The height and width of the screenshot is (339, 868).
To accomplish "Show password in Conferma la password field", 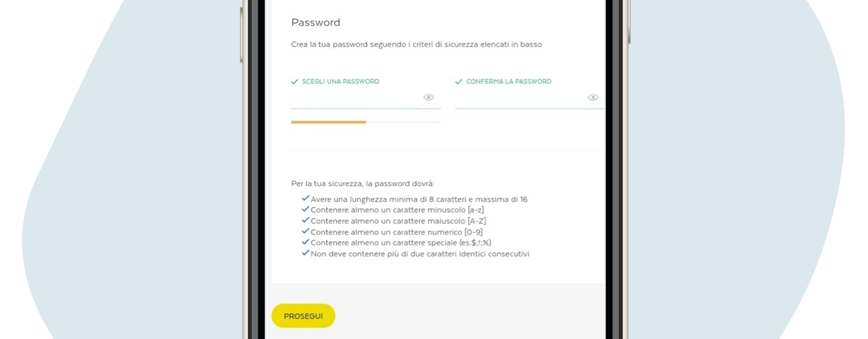I will click(x=593, y=97).
